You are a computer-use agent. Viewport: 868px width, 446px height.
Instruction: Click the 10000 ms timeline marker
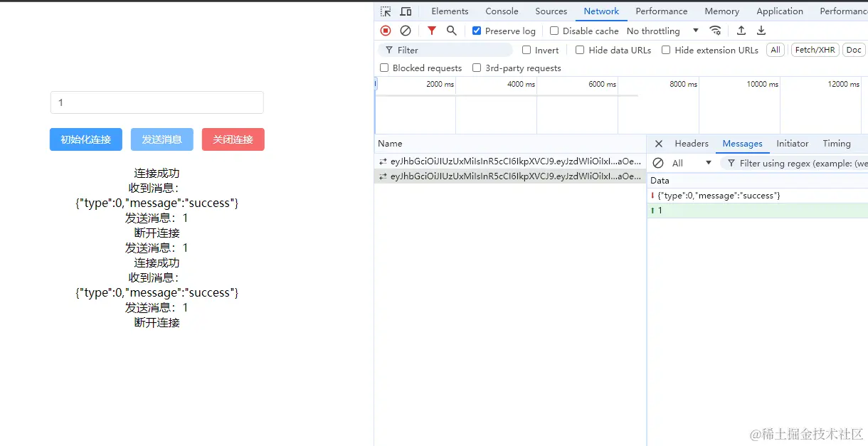[x=762, y=84]
